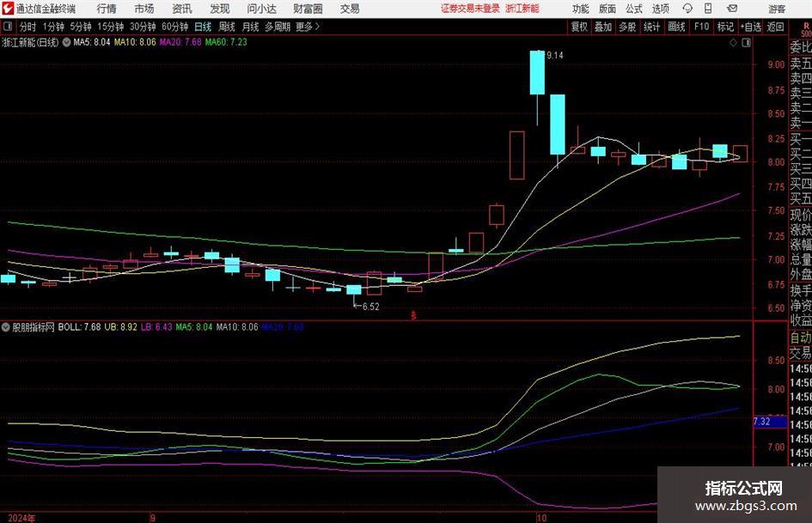Click MA5: 8.04 label in main chart

coord(92,42)
